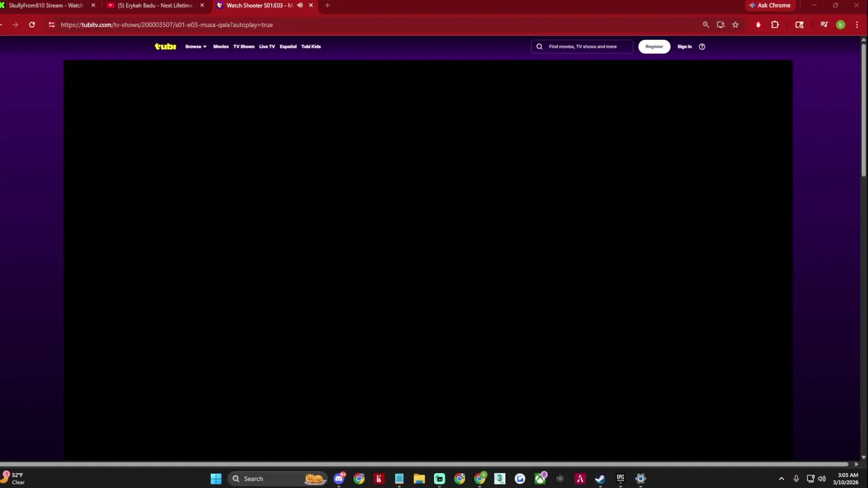Image resolution: width=868 pixels, height=488 pixels.
Task: Open File Explorer from the taskbar
Action: tap(419, 479)
